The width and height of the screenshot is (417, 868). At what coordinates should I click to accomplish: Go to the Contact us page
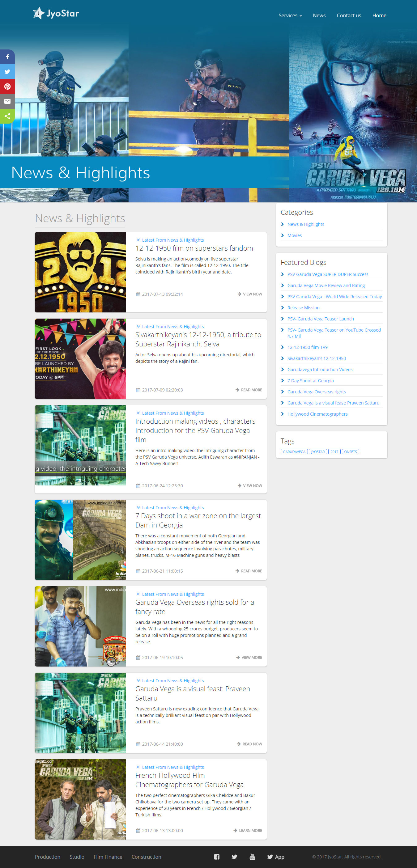click(x=349, y=15)
